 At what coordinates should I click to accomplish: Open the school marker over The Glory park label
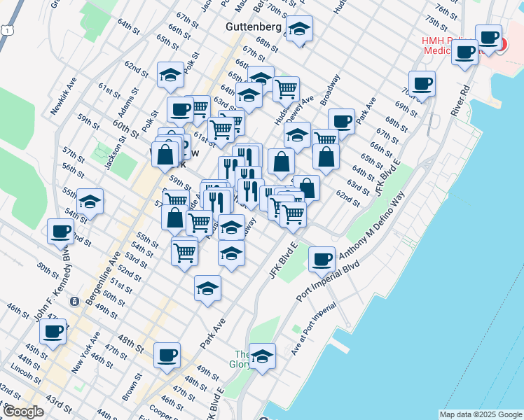262,357
